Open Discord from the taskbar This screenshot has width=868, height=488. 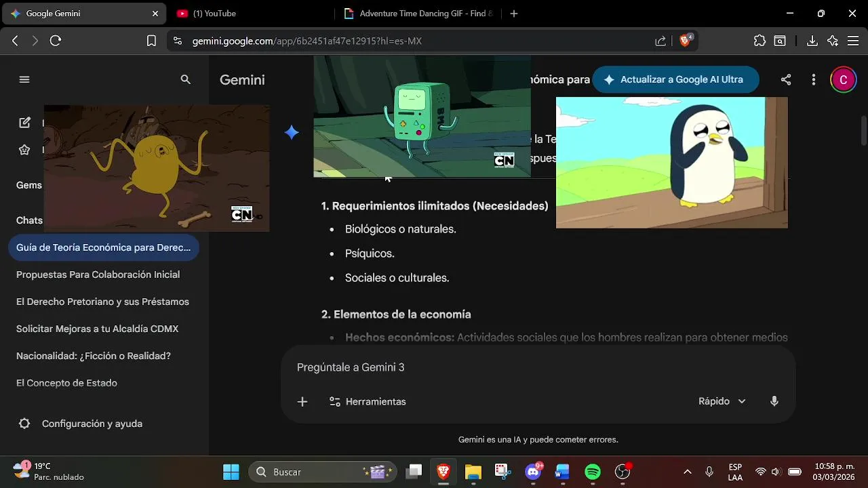pos(534,472)
